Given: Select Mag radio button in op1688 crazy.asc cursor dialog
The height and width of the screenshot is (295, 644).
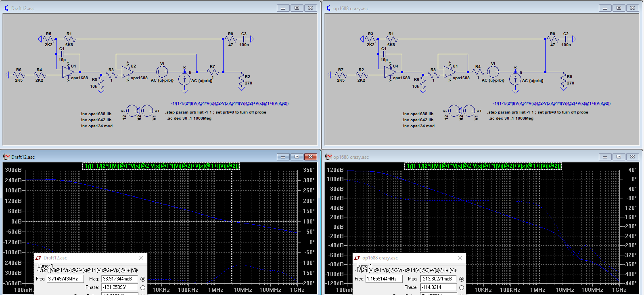Looking at the screenshot, I should [461, 279].
